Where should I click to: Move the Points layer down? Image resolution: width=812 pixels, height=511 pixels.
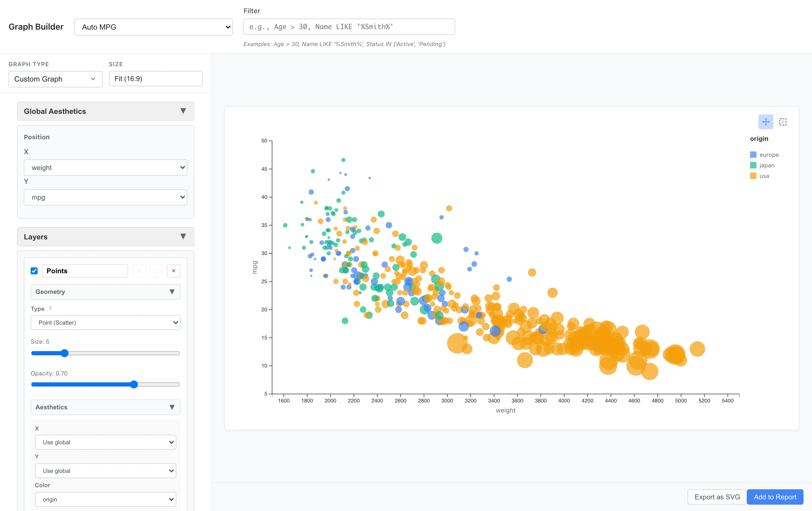pos(156,271)
